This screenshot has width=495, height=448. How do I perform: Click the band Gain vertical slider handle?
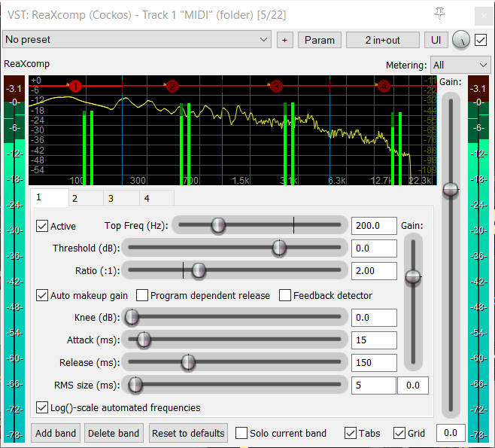413,277
